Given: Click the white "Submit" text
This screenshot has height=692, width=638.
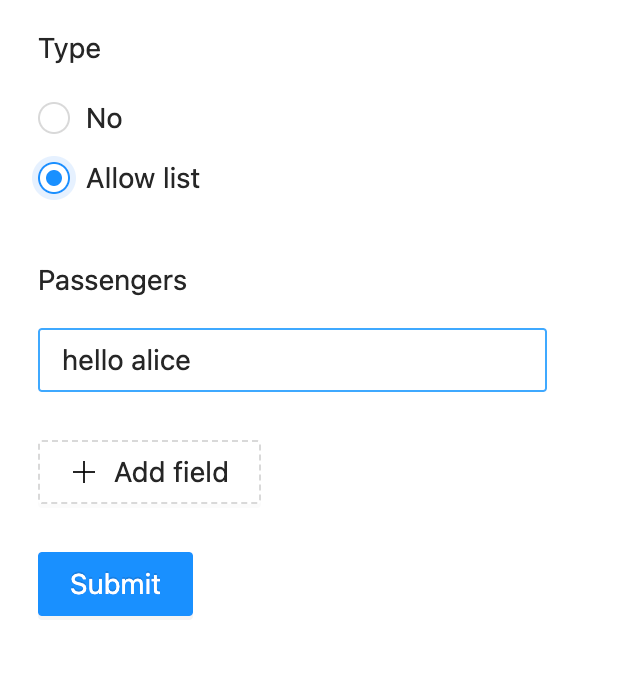Looking at the screenshot, I should (x=116, y=584).
